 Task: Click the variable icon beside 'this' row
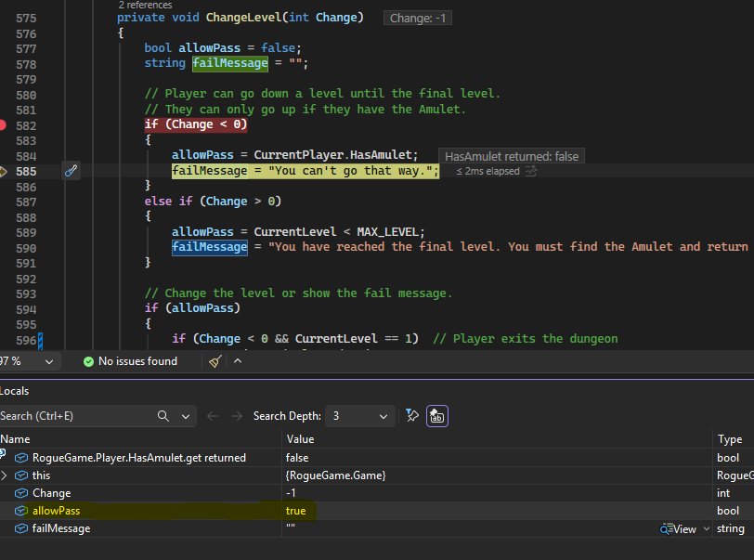20,475
